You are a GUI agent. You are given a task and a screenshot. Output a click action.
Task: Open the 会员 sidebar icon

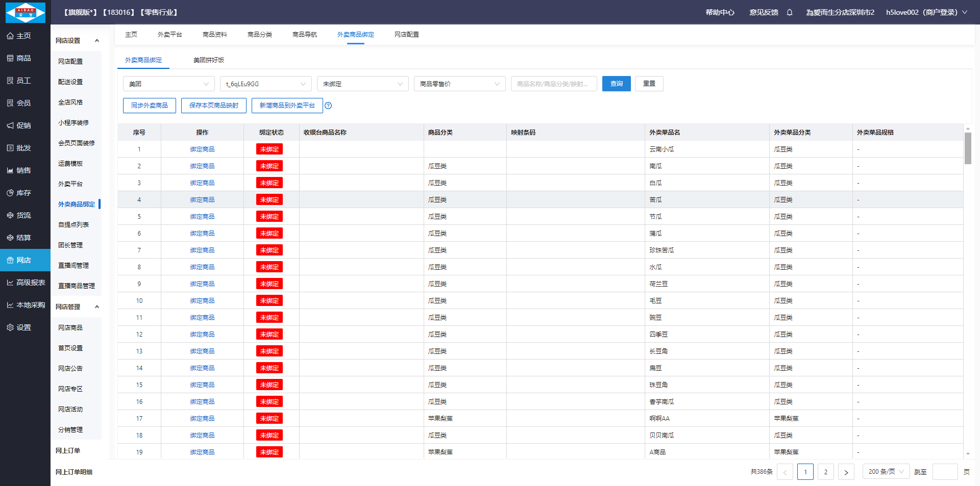(10, 103)
